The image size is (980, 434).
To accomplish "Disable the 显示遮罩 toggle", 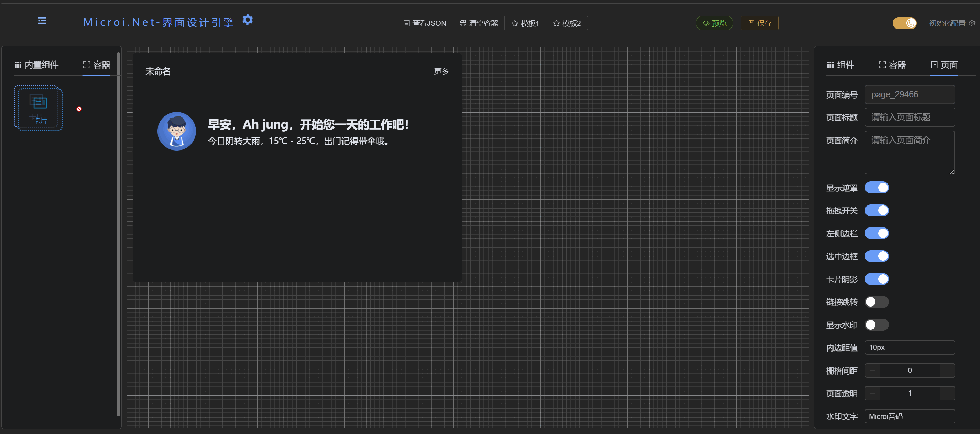I will click(876, 187).
